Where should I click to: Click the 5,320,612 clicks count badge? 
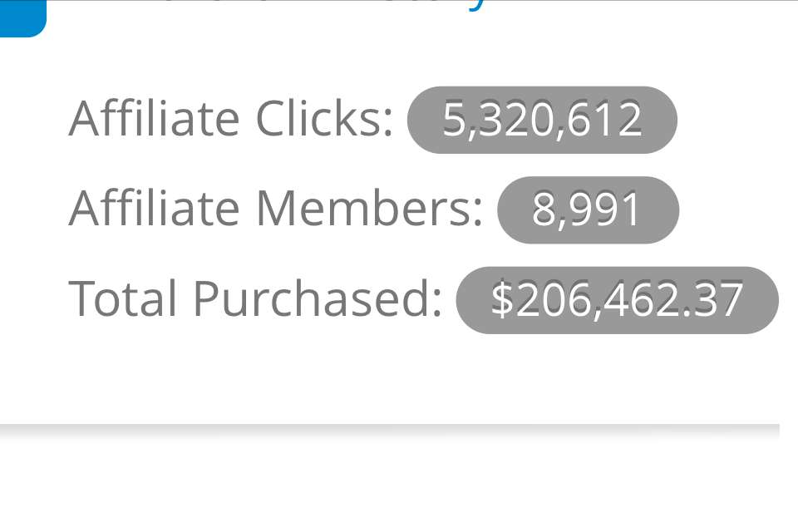point(542,120)
